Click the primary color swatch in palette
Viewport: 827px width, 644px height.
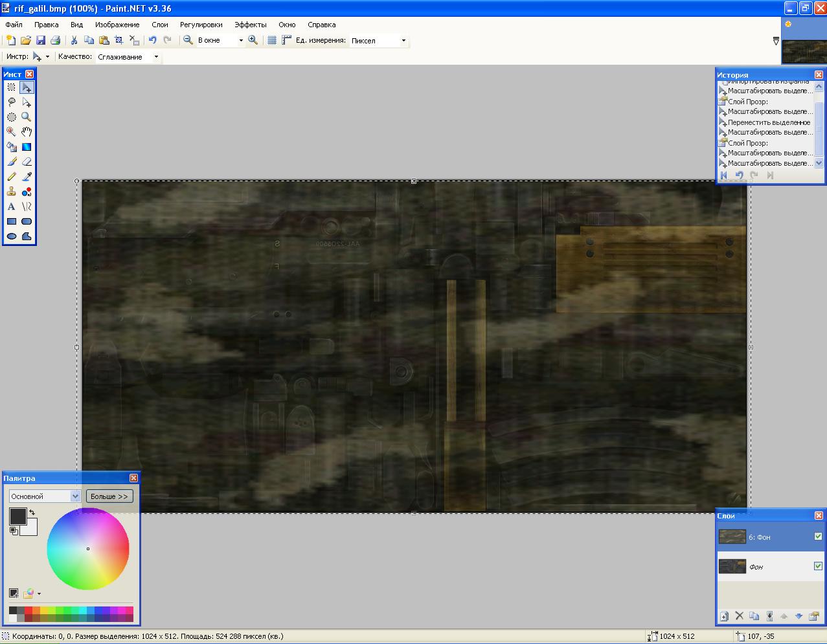click(x=17, y=516)
